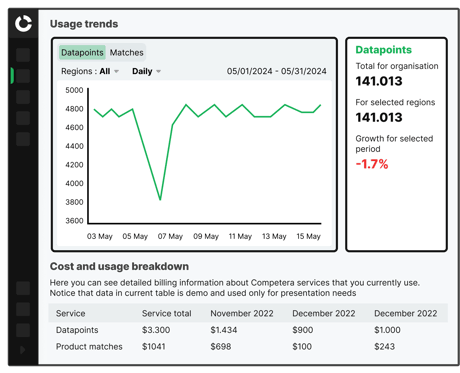Click the $698 November cell
This screenshot has height=373, width=460.
point(221,347)
